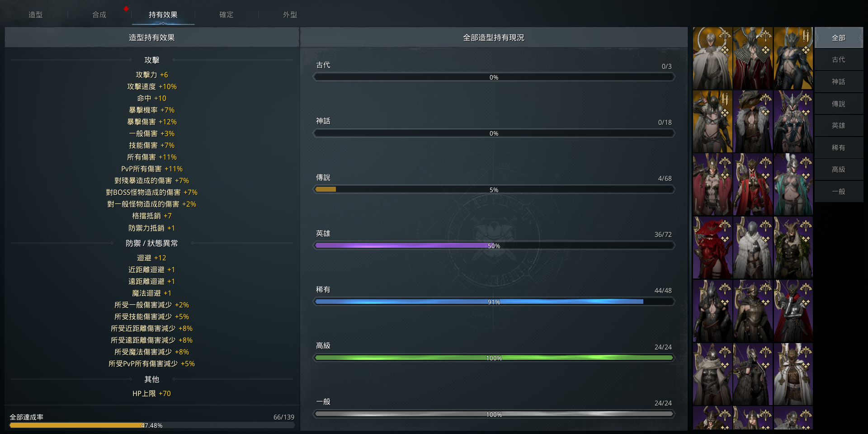Select the white fur cloak costume thumbnail
Image resolution: width=868 pixels, height=434 pixels.
(753, 248)
